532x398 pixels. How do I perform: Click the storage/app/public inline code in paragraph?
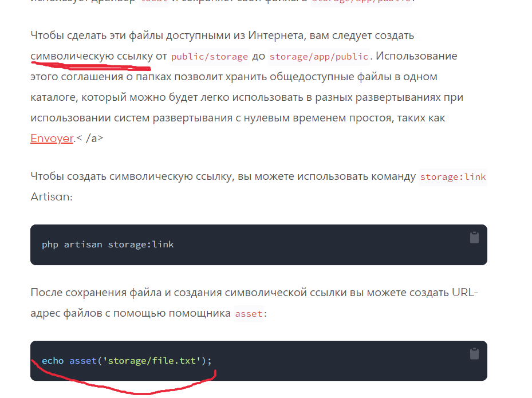click(319, 57)
